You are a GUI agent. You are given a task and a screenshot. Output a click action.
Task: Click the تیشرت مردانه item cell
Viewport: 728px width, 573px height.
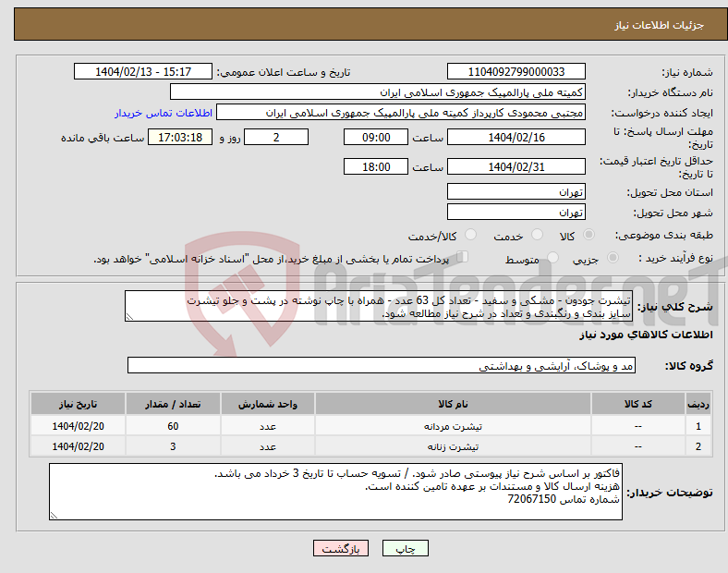coord(453,426)
